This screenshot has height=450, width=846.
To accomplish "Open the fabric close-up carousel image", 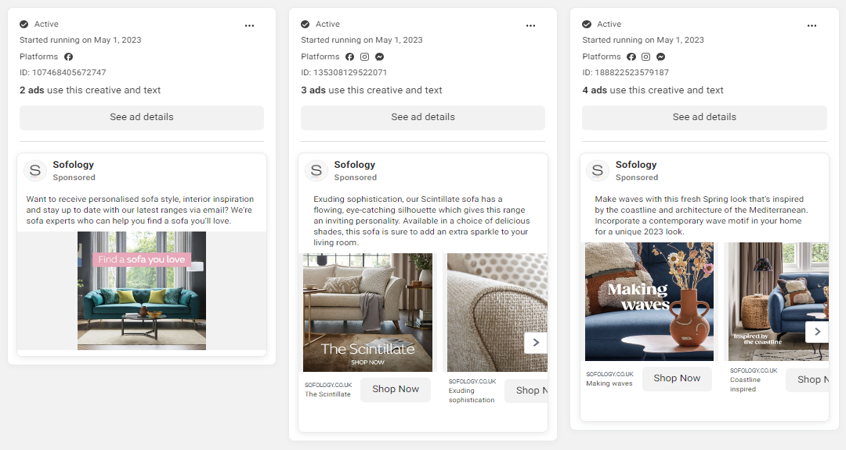I will [497, 312].
